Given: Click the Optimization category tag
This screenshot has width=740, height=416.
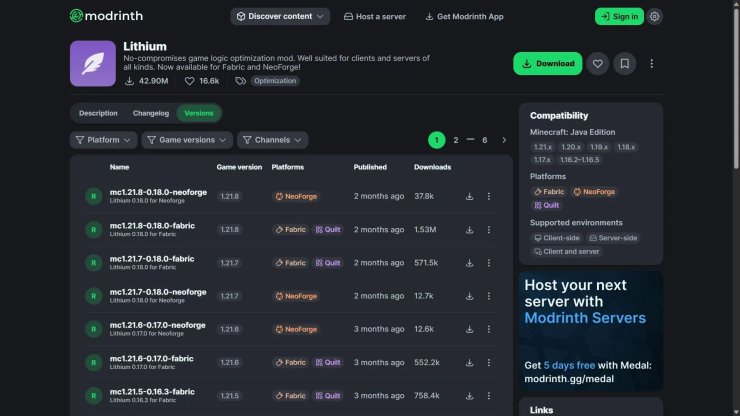Looking at the screenshot, I should click(x=275, y=81).
